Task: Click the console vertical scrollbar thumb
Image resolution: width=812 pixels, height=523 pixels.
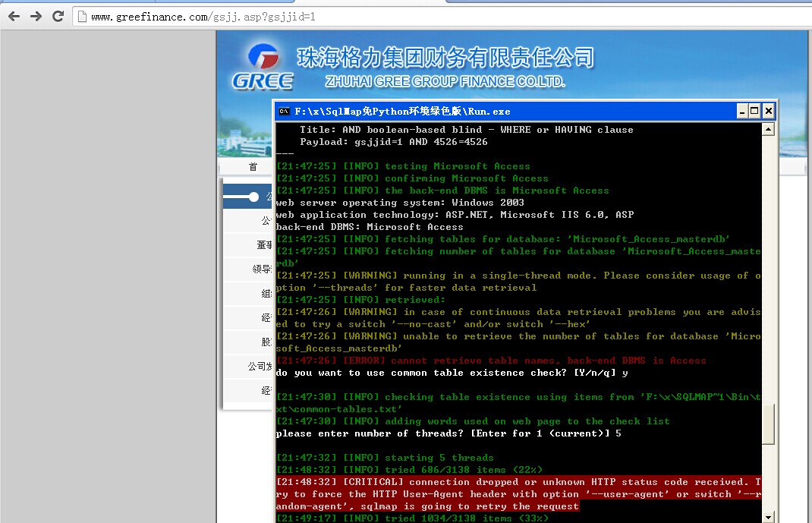Action: point(769,424)
